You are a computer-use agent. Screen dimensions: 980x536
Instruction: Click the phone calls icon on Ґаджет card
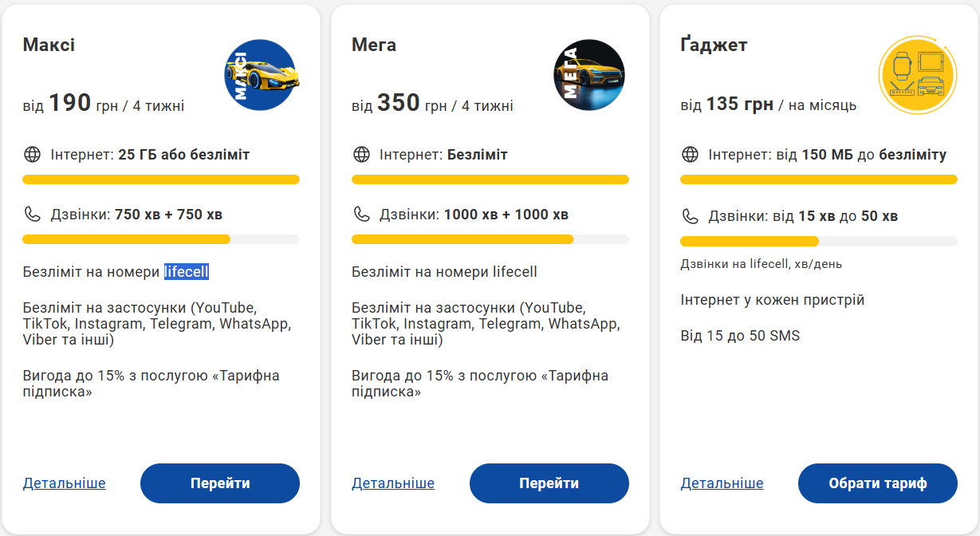pyautogui.click(x=690, y=214)
